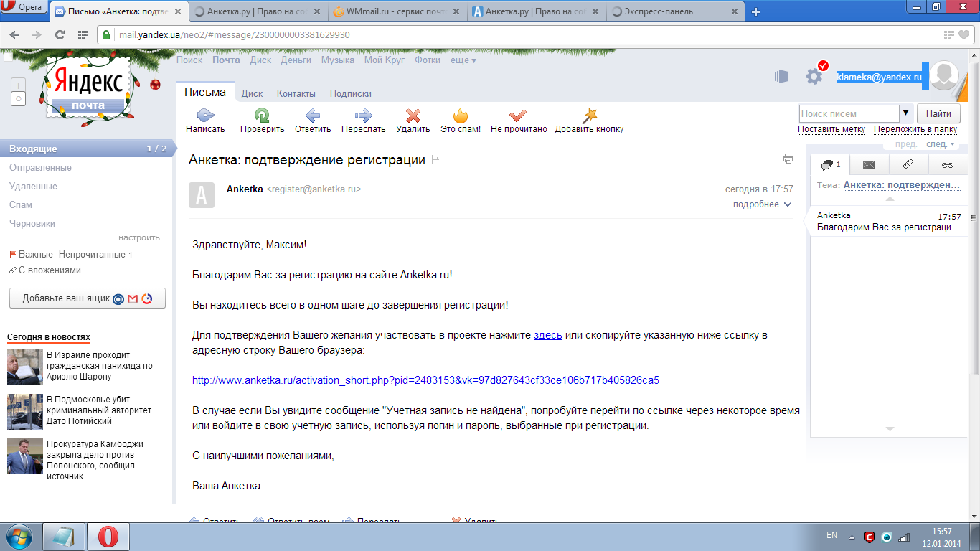980x551 pixels.
Task: Open the anketka.ru activation URL link
Action: pos(425,380)
